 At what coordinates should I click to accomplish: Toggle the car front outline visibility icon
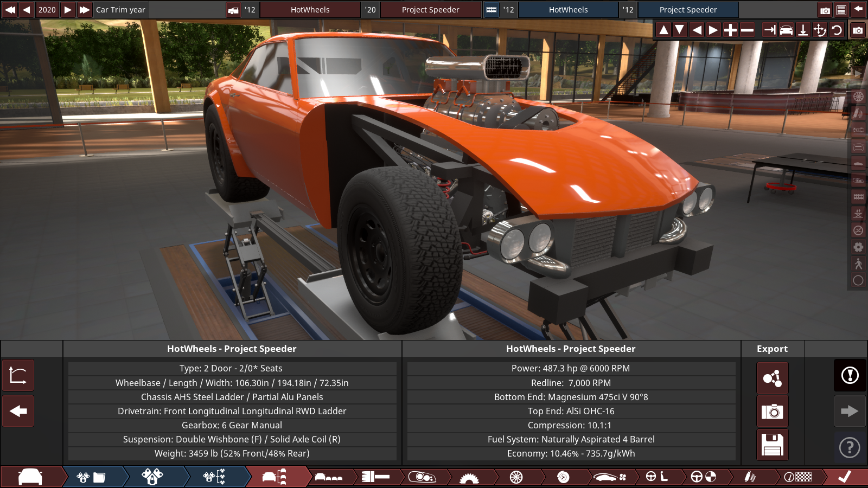(x=858, y=147)
